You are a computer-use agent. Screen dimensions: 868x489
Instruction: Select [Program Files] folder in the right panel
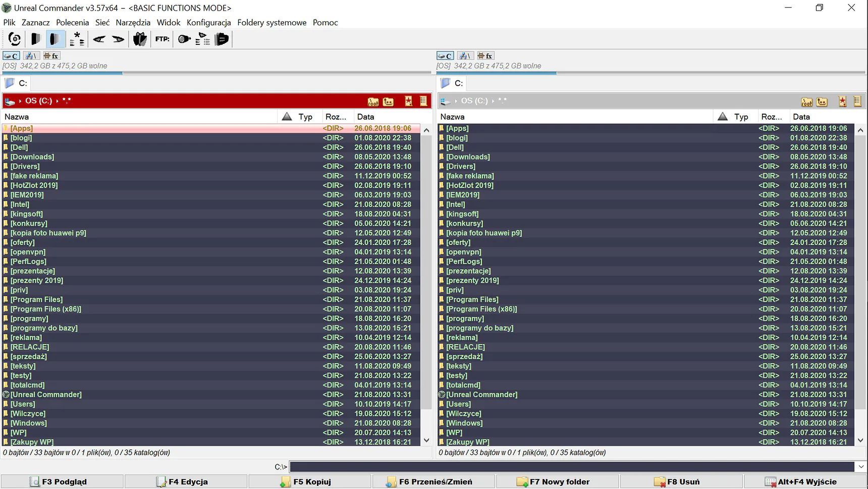pyautogui.click(x=646, y=300)
